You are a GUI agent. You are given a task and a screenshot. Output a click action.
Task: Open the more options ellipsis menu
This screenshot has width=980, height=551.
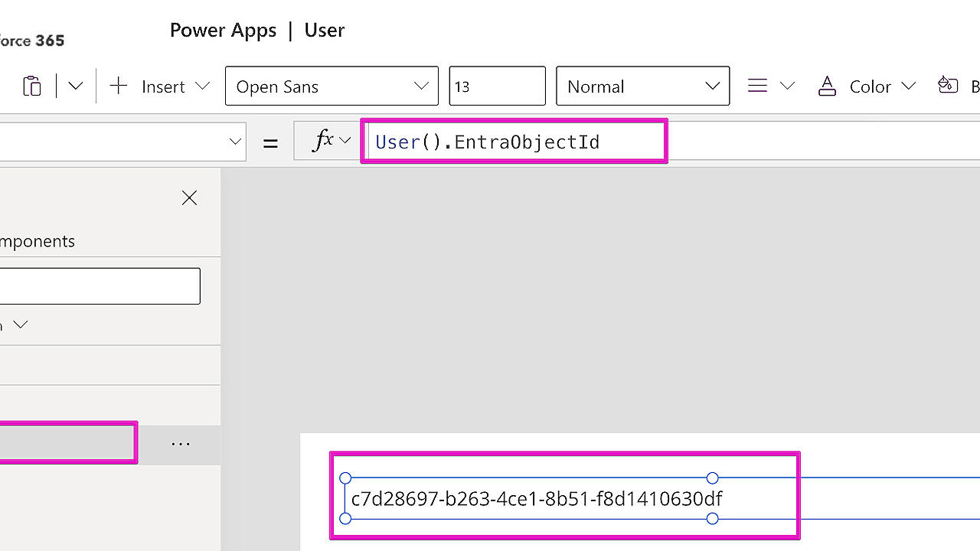tap(180, 442)
